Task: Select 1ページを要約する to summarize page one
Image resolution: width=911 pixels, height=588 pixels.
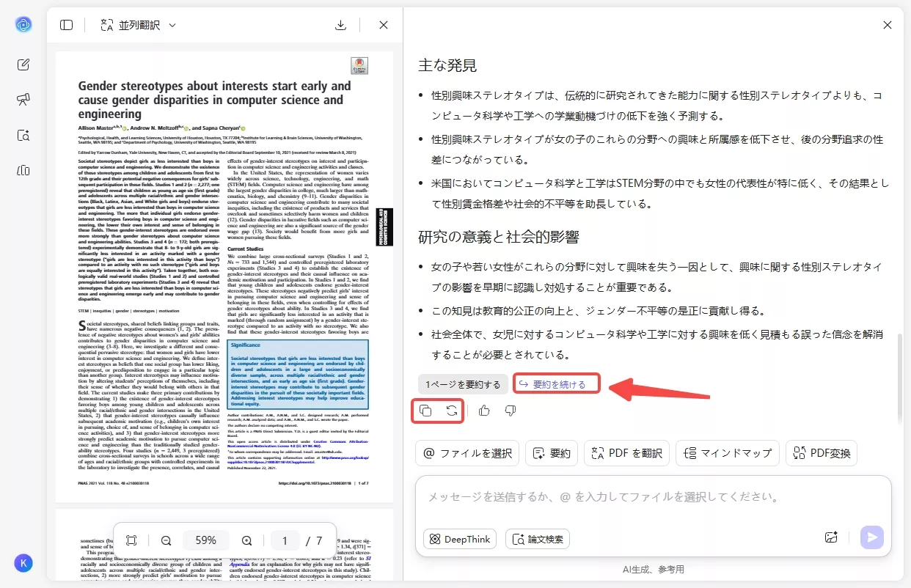Action: click(x=463, y=383)
